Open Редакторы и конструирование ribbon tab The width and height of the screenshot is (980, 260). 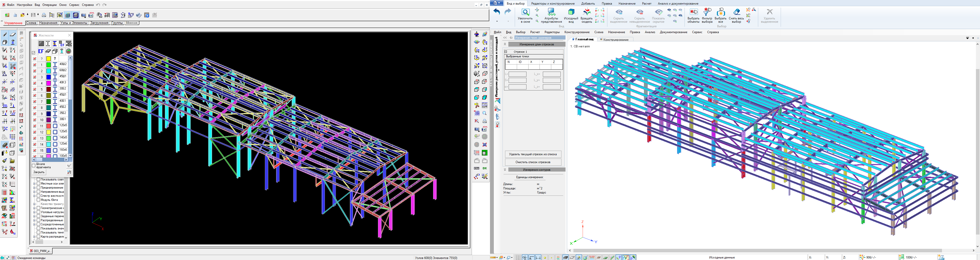click(553, 3)
